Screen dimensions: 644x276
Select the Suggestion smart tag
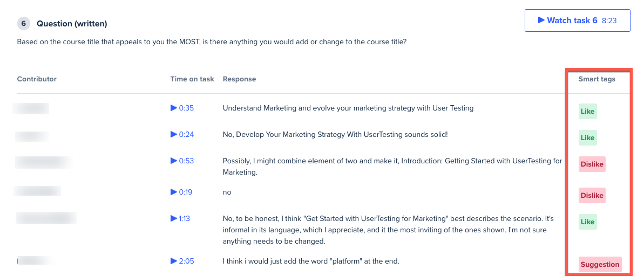600,265
